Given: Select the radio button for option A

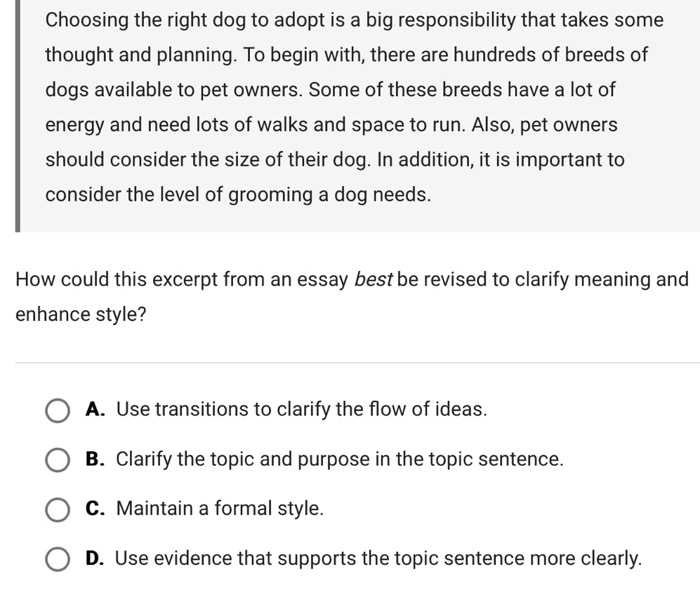Looking at the screenshot, I should [x=58, y=410].
